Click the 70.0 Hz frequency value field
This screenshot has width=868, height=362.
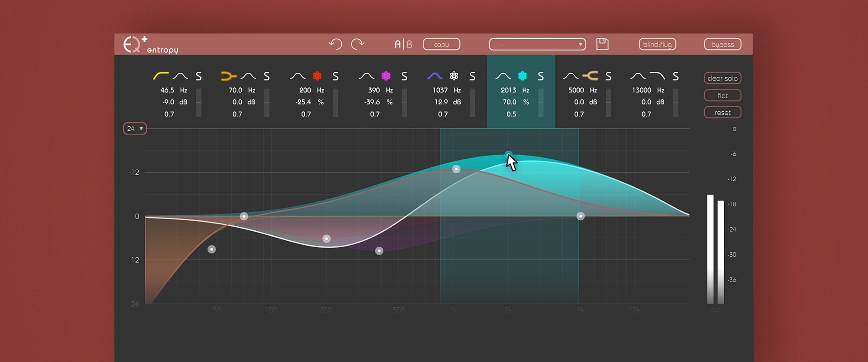(236, 90)
